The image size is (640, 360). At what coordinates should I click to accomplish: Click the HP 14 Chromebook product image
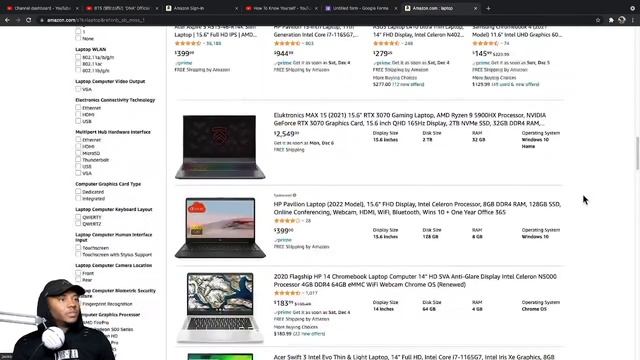pos(220,308)
